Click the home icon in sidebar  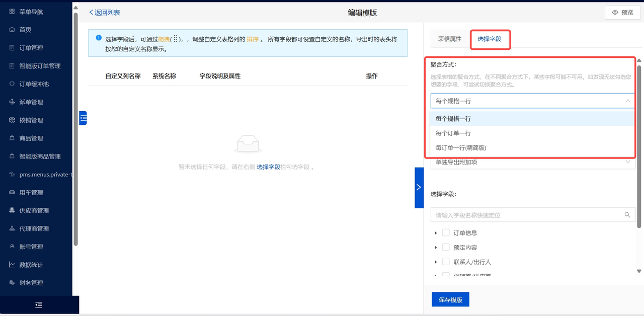click(x=12, y=30)
